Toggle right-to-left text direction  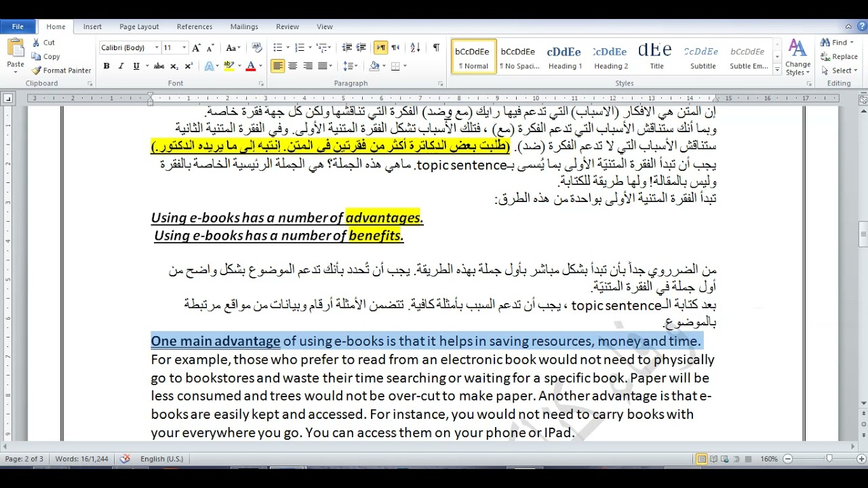point(395,47)
